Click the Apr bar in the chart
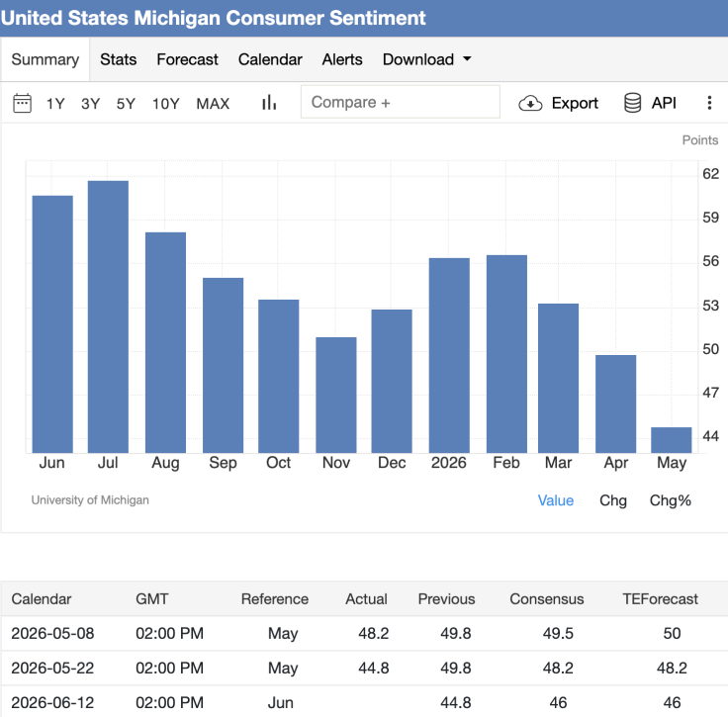728x717 pixels. coord(615,403)
